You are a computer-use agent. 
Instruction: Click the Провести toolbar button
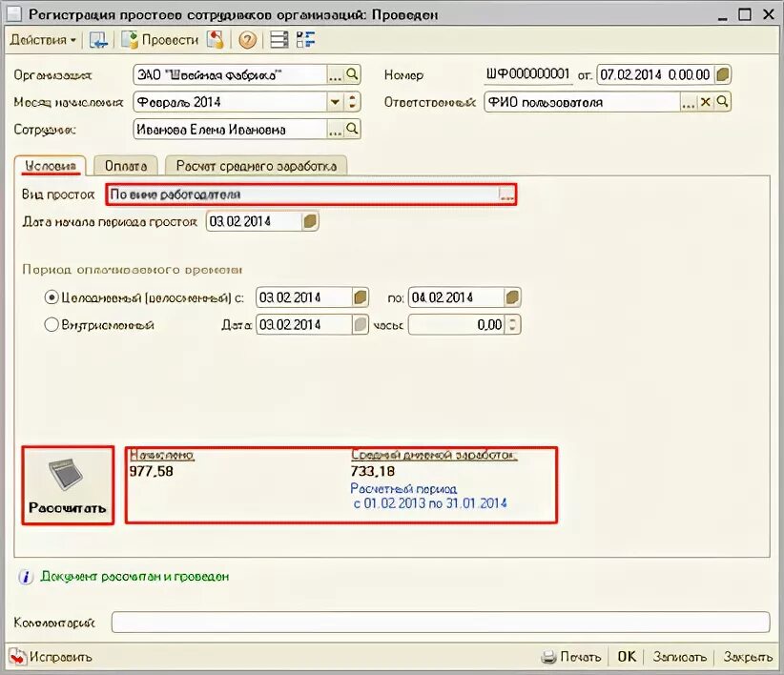160,39
